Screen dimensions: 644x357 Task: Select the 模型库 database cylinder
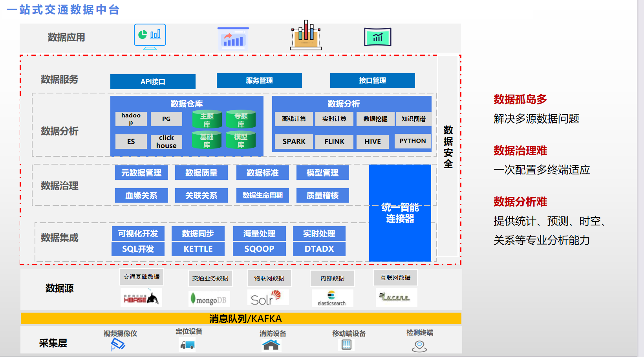pyautogui.click(x=241, y=140)
